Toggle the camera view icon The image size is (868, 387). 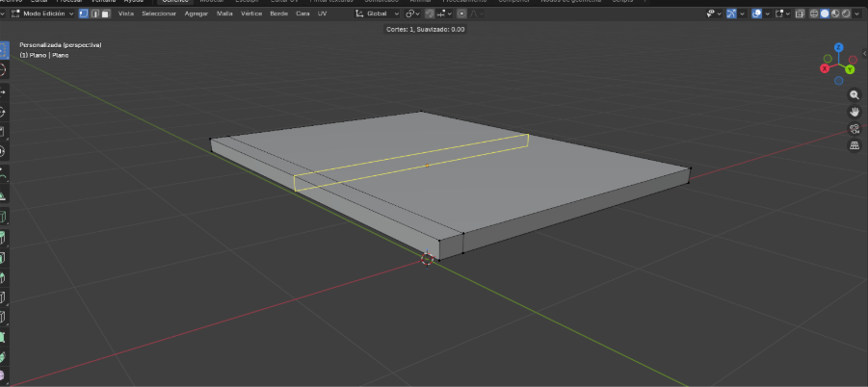[x=854, y=129]
